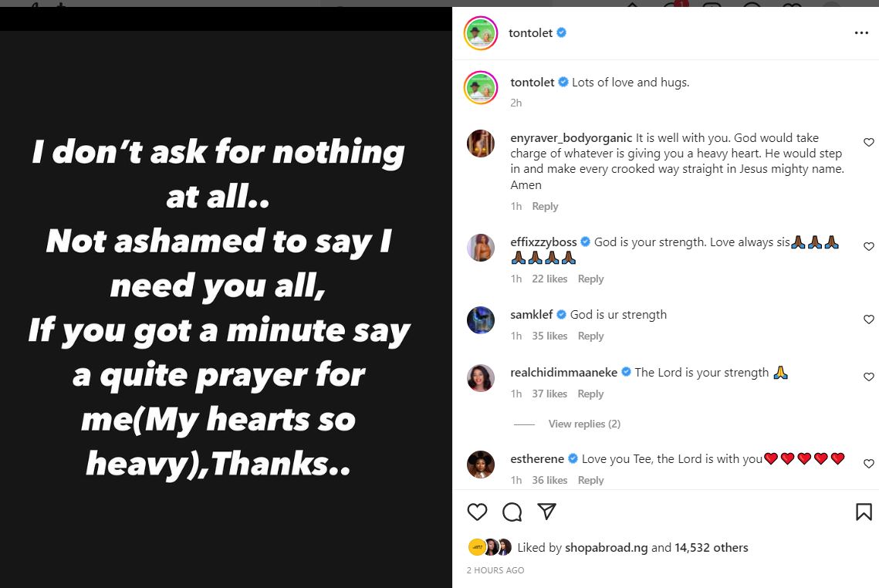Viewport: 879px width, 588px height.
Task: Save post with the bookmark icon
Action: click(864, 512)
